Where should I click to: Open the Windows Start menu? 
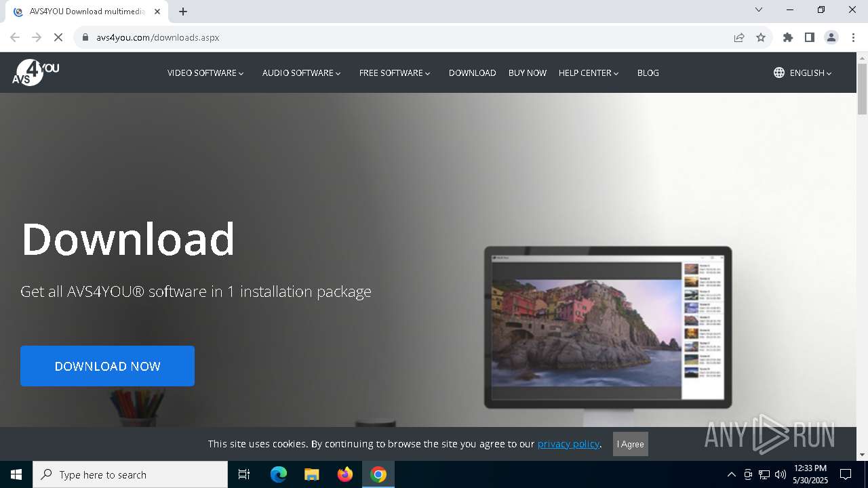(16, 474)
